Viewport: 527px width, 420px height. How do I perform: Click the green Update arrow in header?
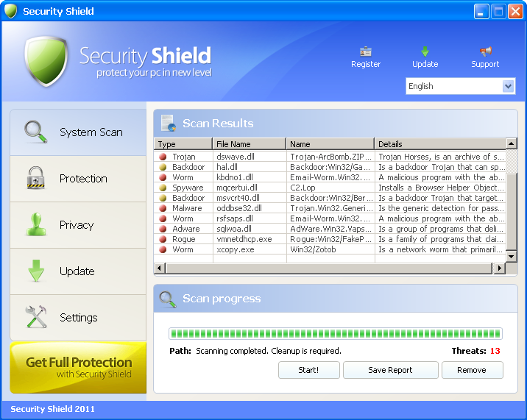click(425, 51)
